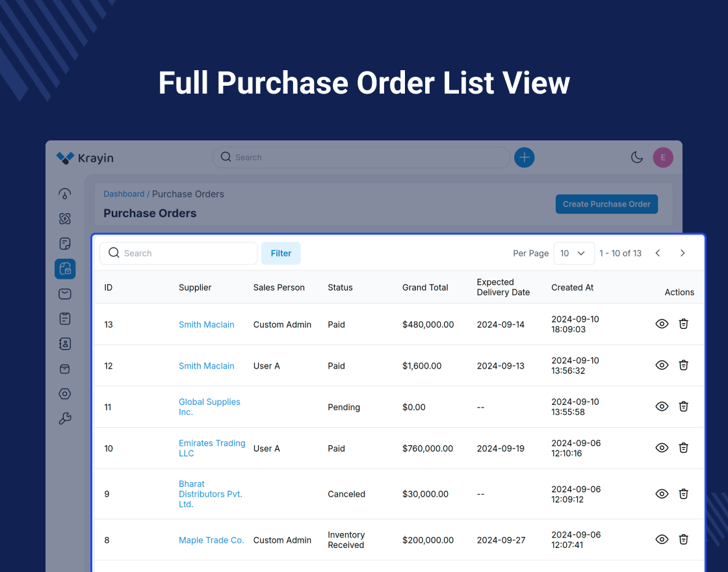Click the Canceled status cell
728x572 pixels.
coord(346,494)
